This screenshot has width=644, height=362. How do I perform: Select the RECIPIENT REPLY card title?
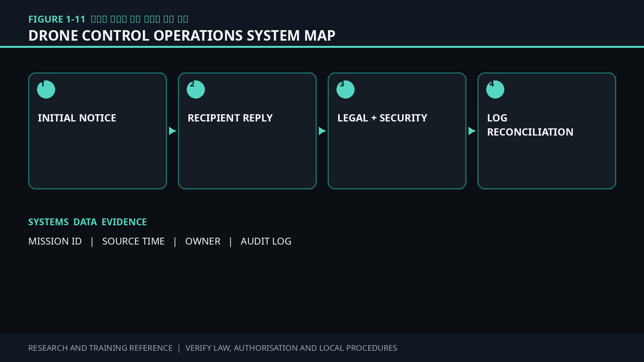pos(230,118)
